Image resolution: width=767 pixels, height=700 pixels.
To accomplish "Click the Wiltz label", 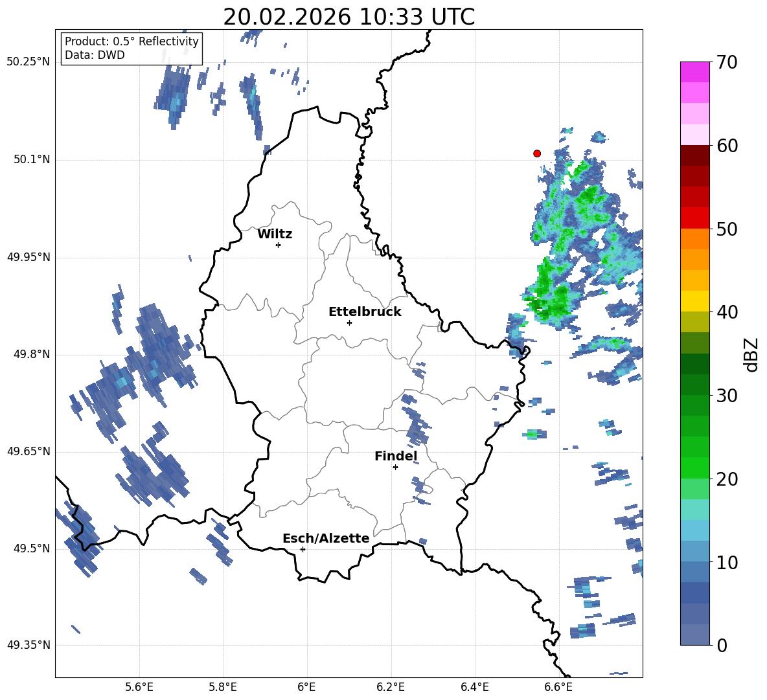I will click(x=275, y=234).
